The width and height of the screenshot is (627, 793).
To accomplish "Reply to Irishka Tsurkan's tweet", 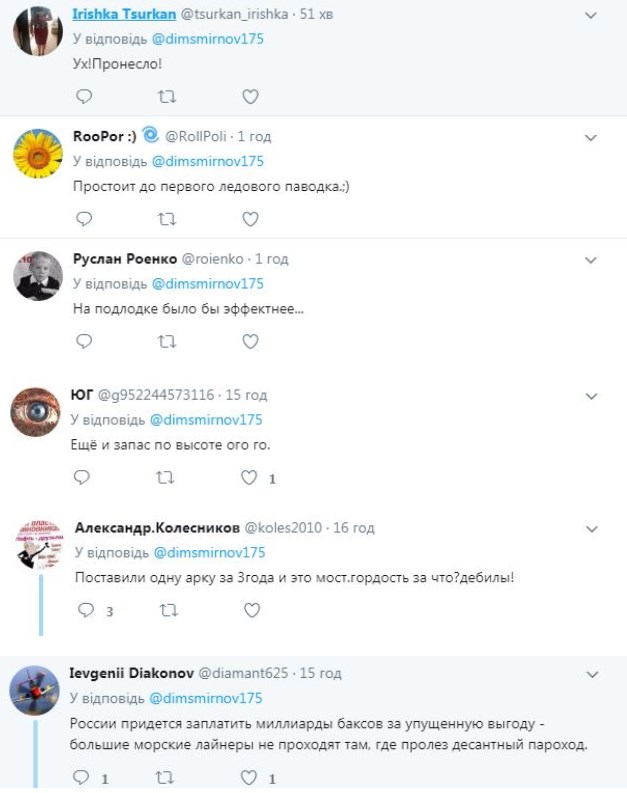I will coord(85,97).
